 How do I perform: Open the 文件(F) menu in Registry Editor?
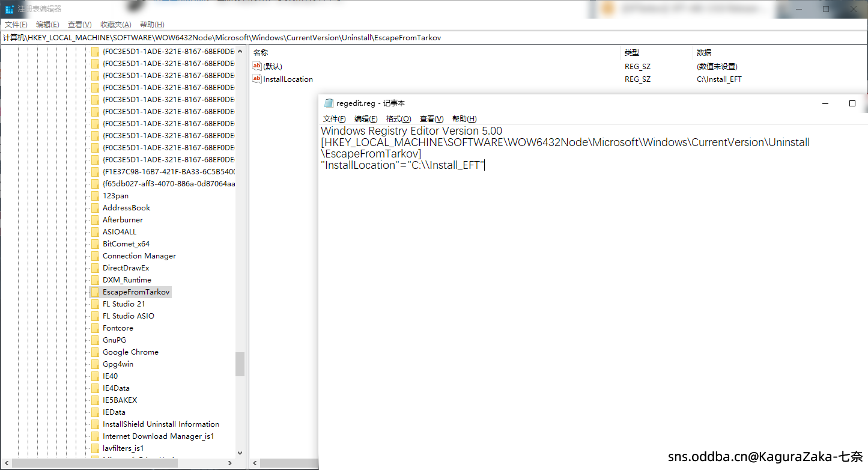16,25
